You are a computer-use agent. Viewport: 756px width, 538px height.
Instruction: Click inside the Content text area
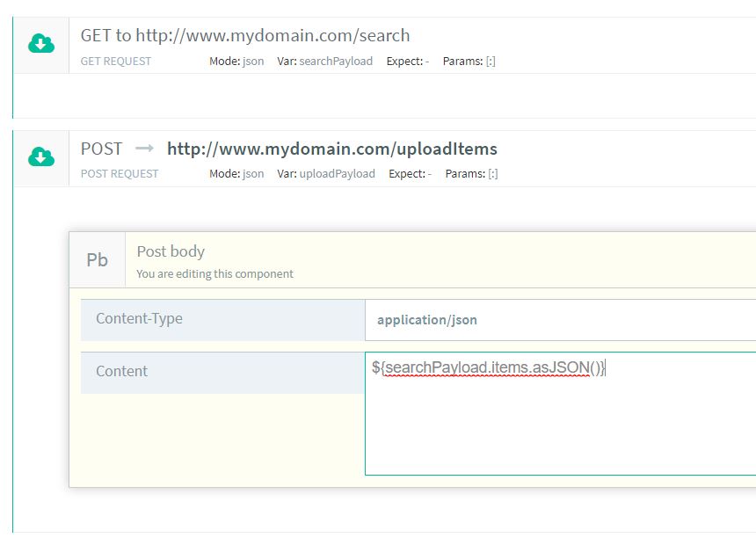(x=559, y=422)
